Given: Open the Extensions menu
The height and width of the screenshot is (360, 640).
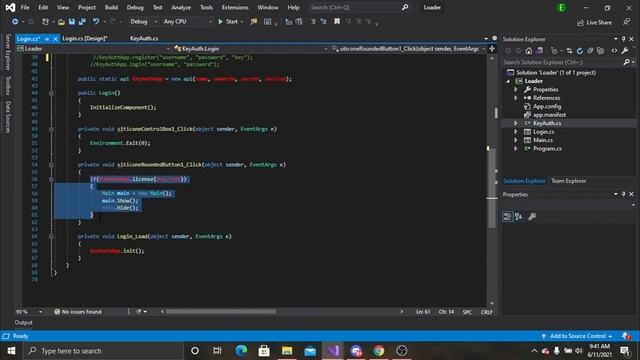Looking at the screenshot, I should (235, 7).
